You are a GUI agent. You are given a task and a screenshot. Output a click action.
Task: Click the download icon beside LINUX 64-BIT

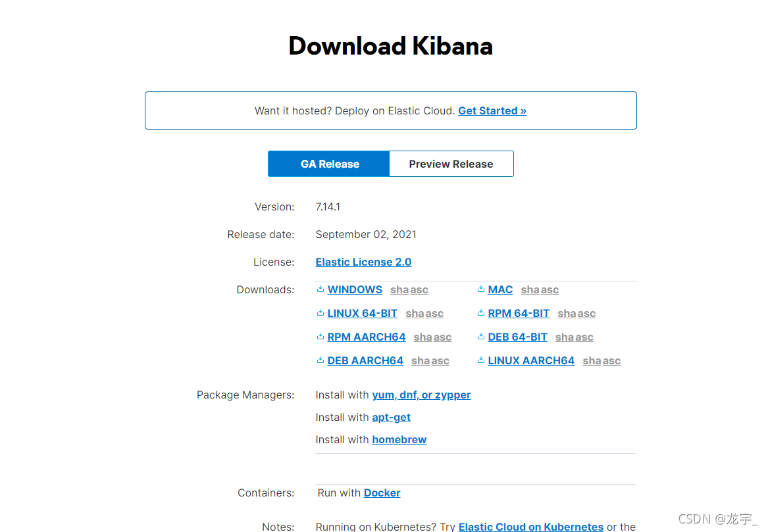[320, 313]
